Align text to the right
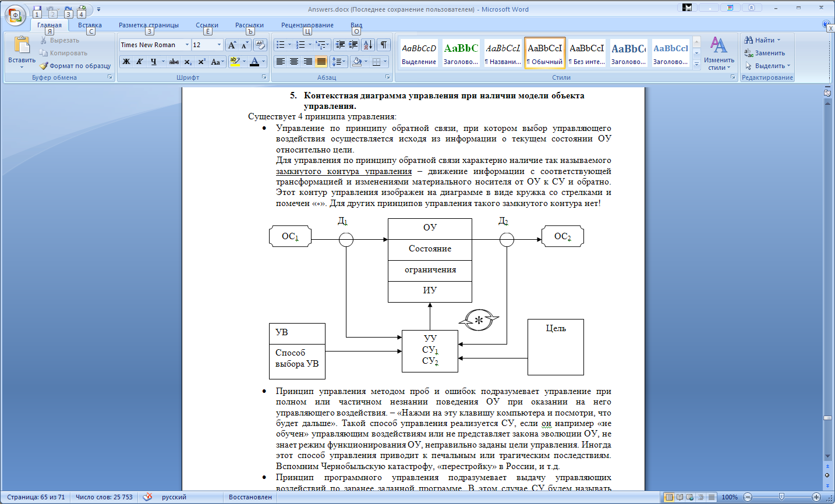This screenshot has width=835, height=504. [x=307, y=62]
